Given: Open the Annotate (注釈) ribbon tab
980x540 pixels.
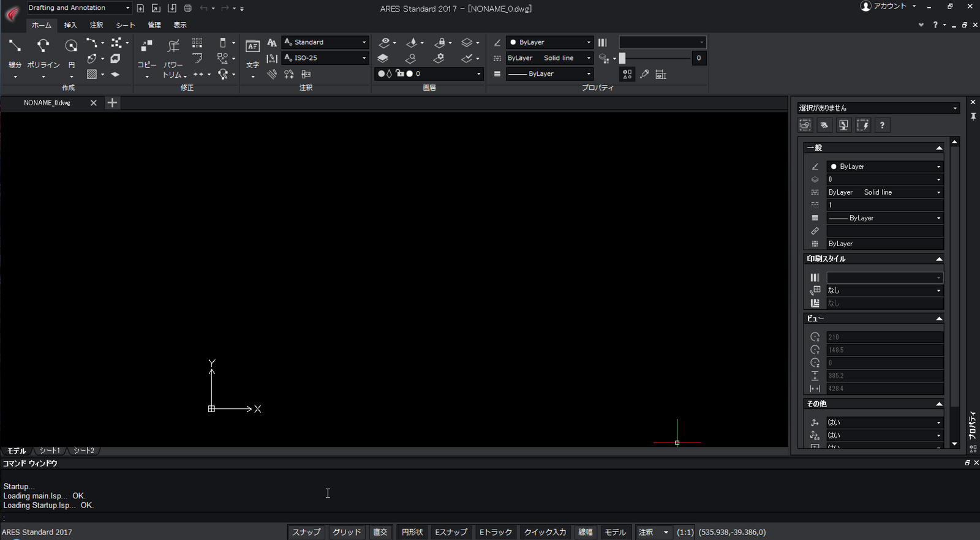Looking at the screenshot, I should [x=97, y=25].
